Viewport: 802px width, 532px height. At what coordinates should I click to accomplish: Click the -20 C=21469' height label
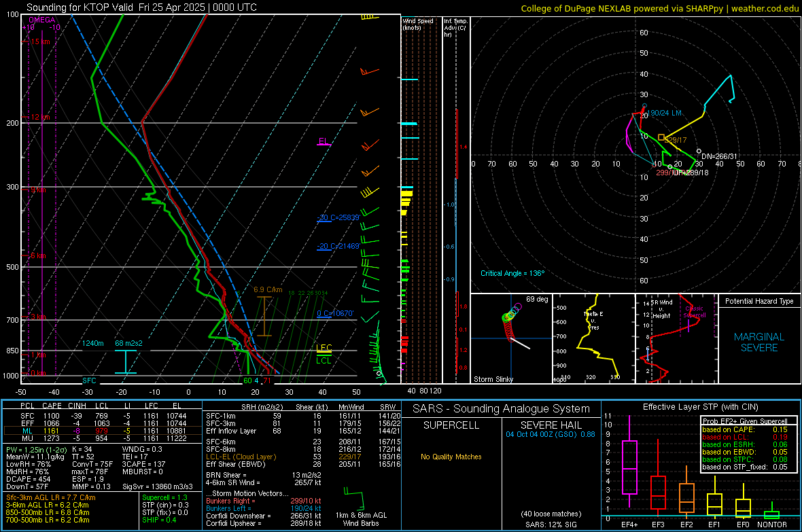[x=338, y=246]
